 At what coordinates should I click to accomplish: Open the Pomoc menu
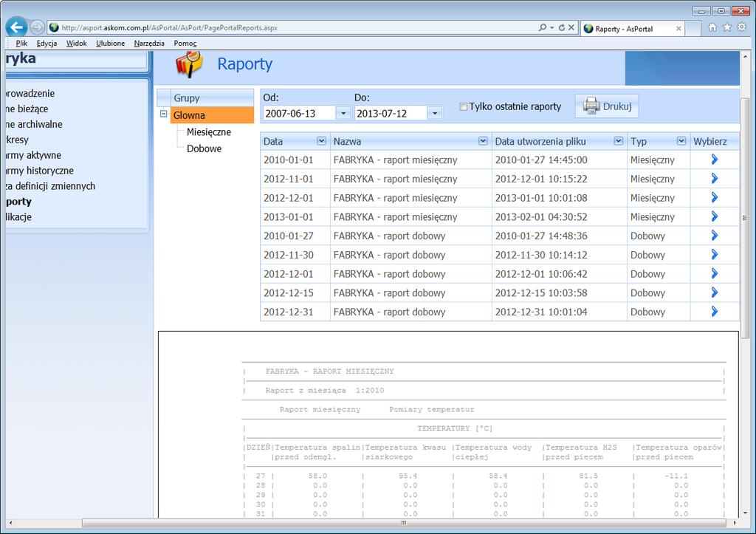click(185, 44)
